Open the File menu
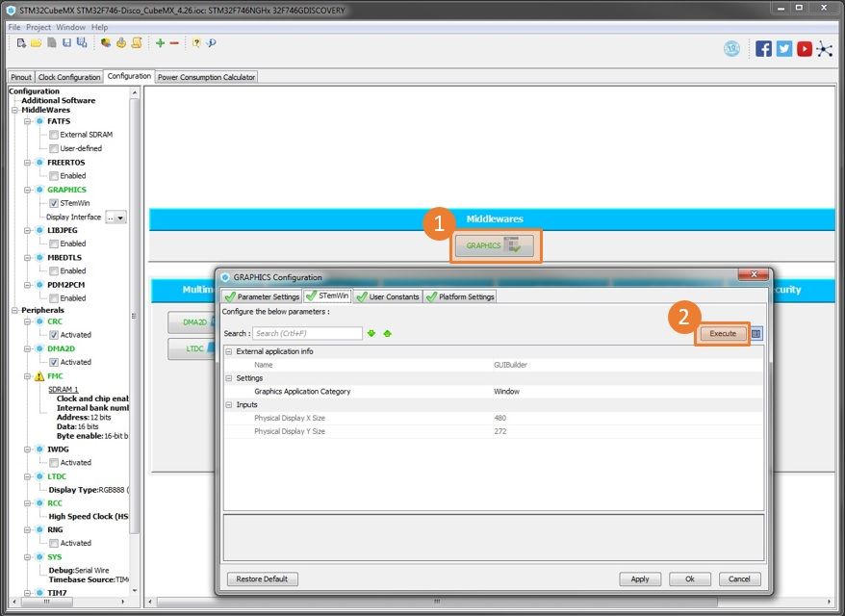845x616 pixels. 14,27
